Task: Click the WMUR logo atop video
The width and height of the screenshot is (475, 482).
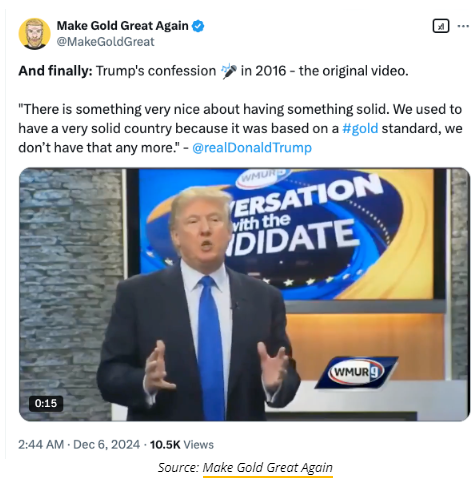Action: [x=263, y=176]
